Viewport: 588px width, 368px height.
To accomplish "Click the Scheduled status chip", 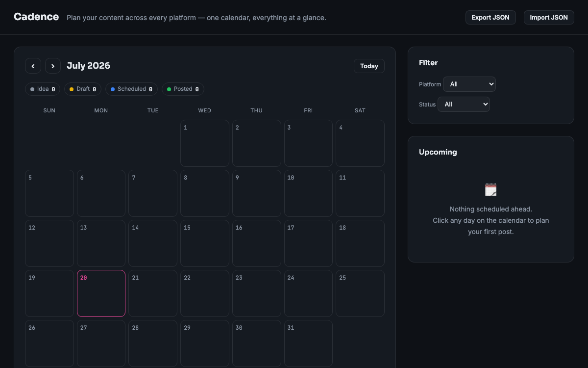I will point(131,89).
